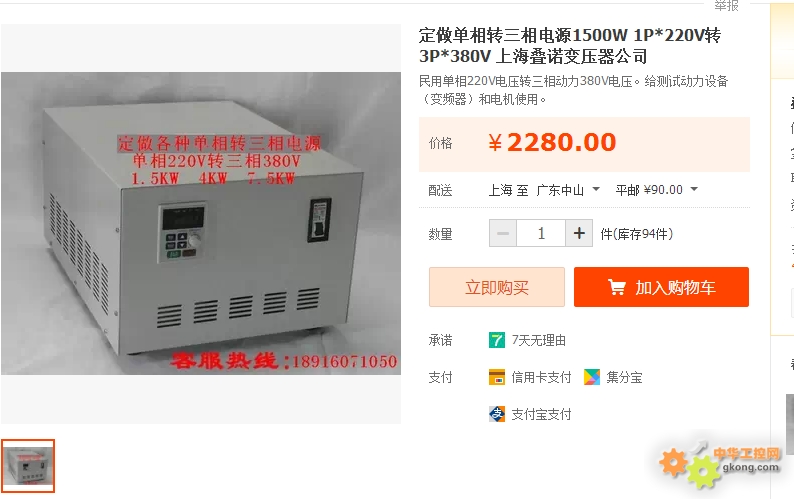Click the Alipay payment icon
Image resolution: width=794 pixels, height=499 pixels.
click(497, 414)
